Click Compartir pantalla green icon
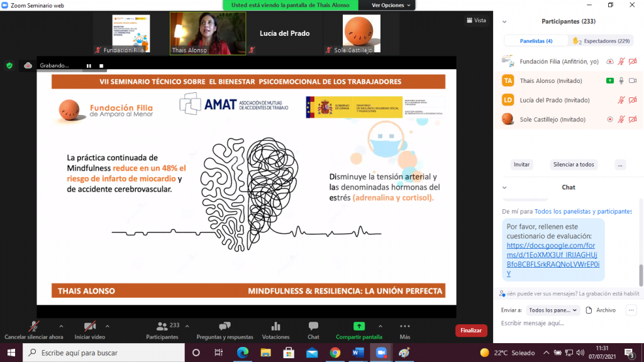 click(x=359, y=326)
